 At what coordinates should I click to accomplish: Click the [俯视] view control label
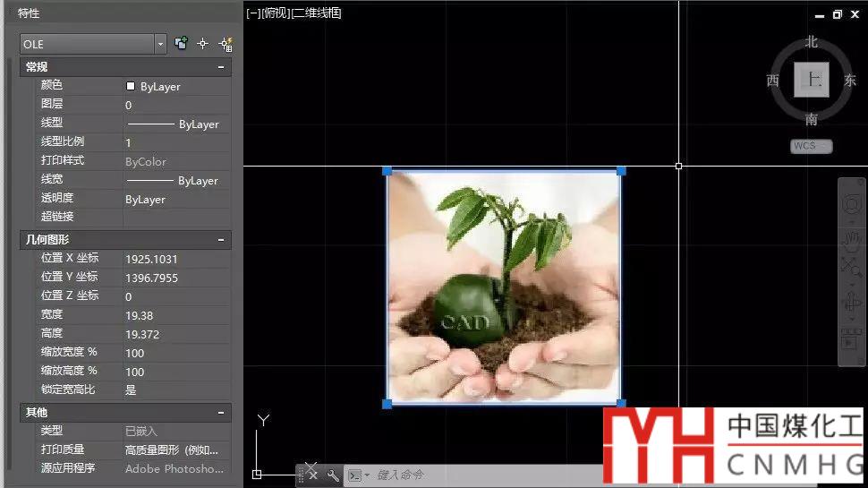[x=277, y=13]
